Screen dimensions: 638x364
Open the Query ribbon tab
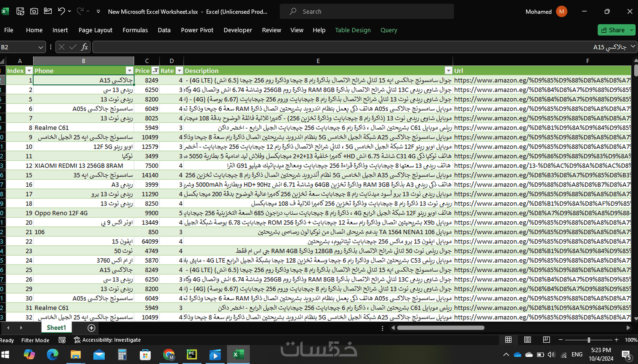(x=389, y=30)
